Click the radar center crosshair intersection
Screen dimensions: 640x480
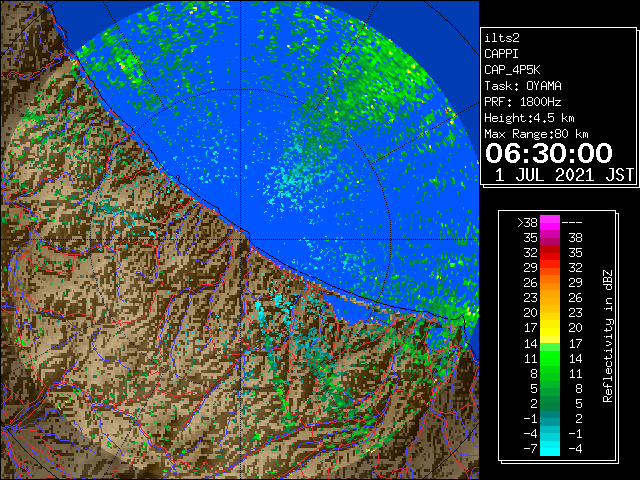[241, 240]
